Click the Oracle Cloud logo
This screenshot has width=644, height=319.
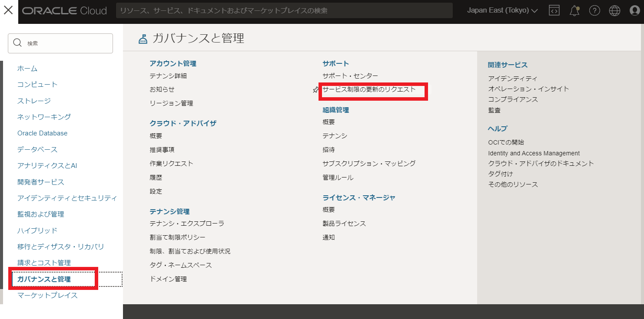[x=64, y=10]
